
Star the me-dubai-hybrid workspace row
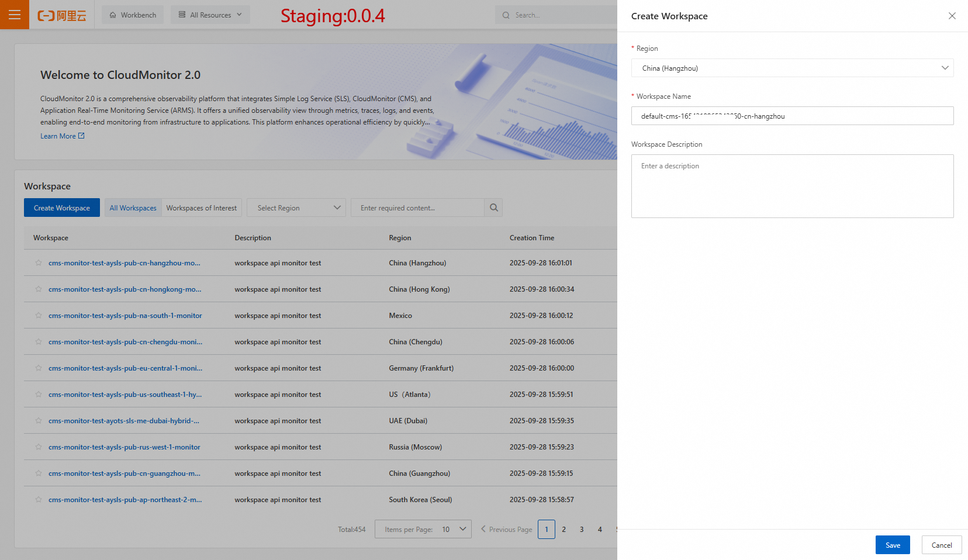(39, 421)
